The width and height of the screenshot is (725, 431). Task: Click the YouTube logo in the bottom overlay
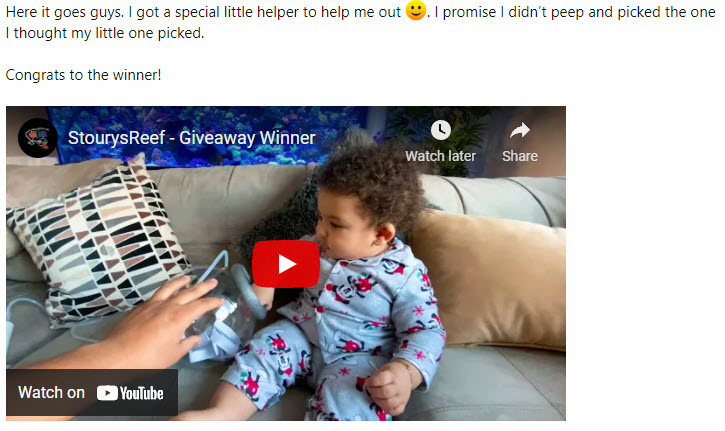[x=130, y=393]
